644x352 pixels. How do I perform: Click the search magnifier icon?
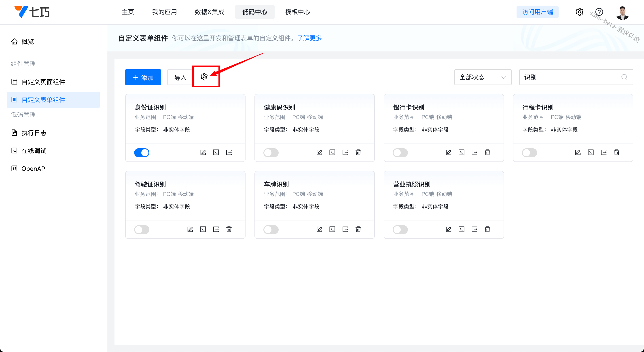[x=624, y=77]
